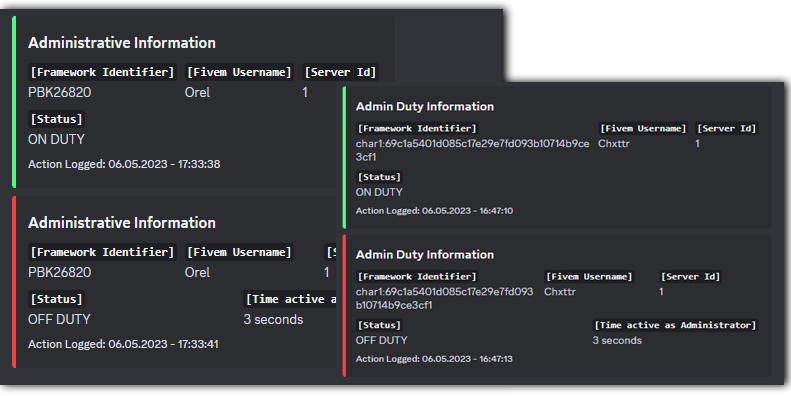Click Administrative Information title above OFF DUTY

coord(122,223)
